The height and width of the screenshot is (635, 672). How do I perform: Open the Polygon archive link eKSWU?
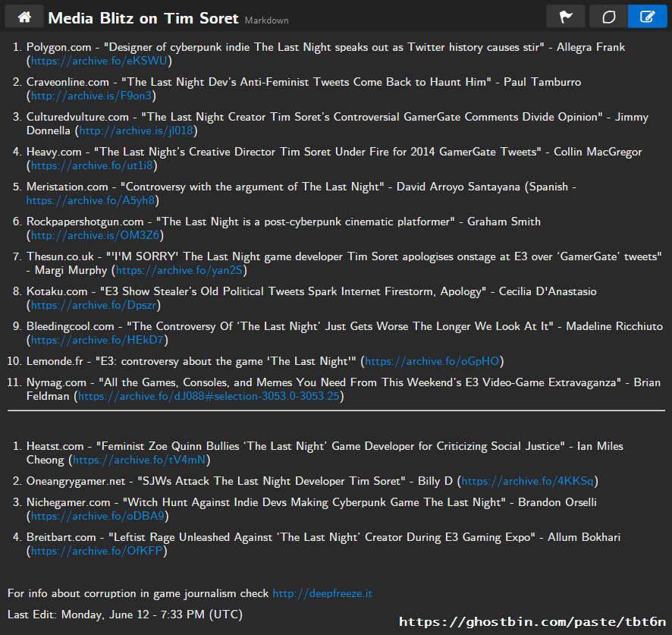[x=99, y=61]
